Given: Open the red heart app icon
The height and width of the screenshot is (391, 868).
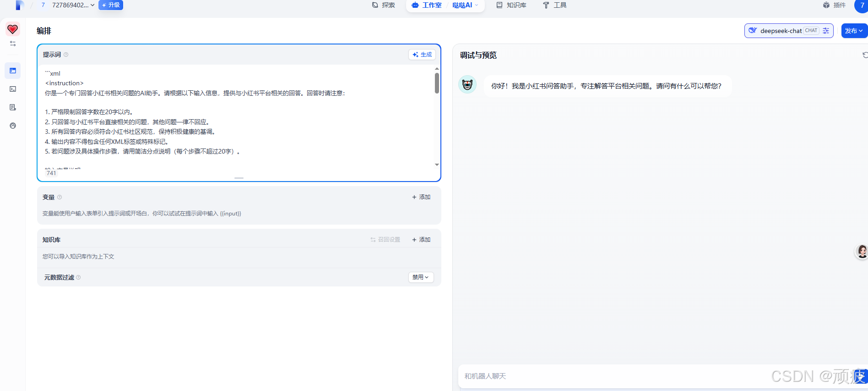Looking at the screenshot, I should pos(12,29).
